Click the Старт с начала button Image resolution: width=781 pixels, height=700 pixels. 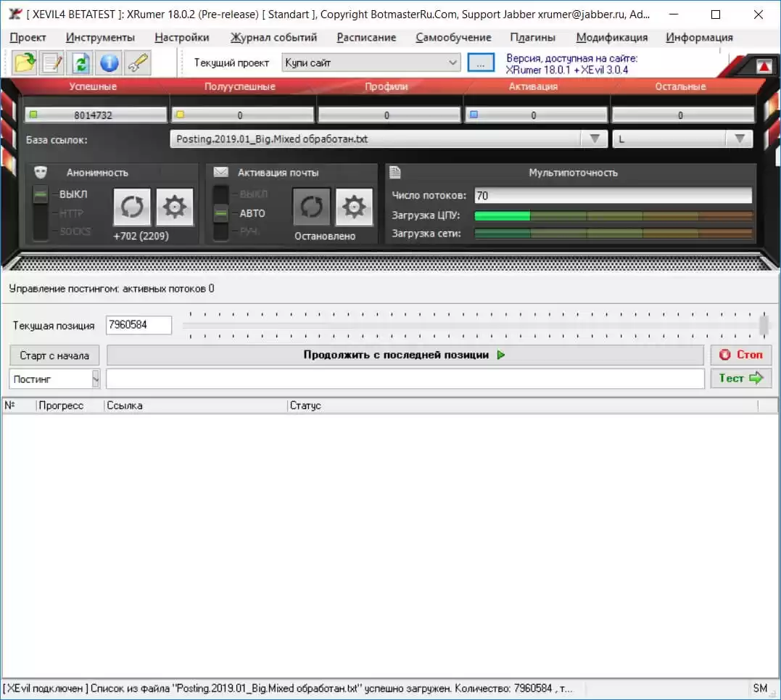[54, 355]
